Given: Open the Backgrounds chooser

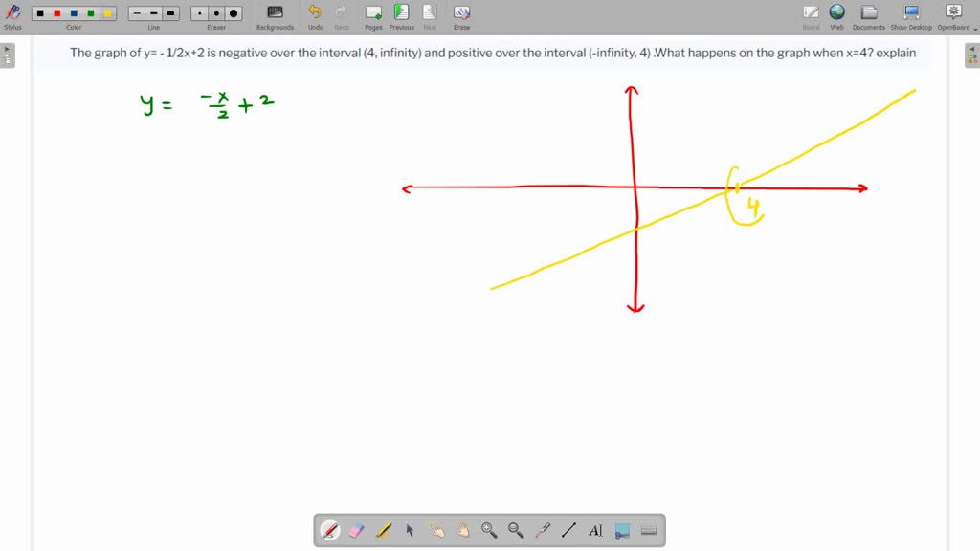Looking at the screenshot, I should pyautogui.click(x=275, y=17).
